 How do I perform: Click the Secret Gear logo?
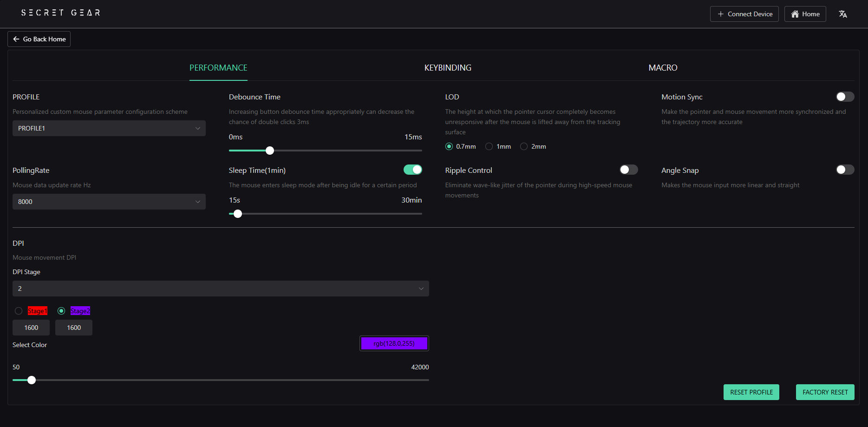[x=60, y=13]
